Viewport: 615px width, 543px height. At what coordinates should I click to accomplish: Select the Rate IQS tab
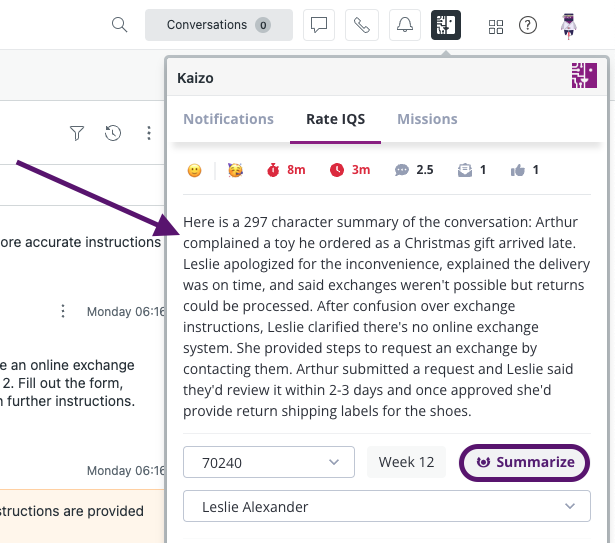tap(335, 119)
